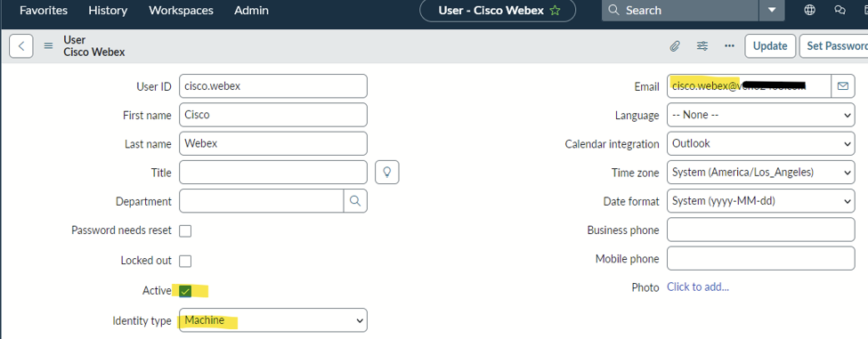
Task: Open the globe scope picker icon
Action: click(x=809, y=10)
